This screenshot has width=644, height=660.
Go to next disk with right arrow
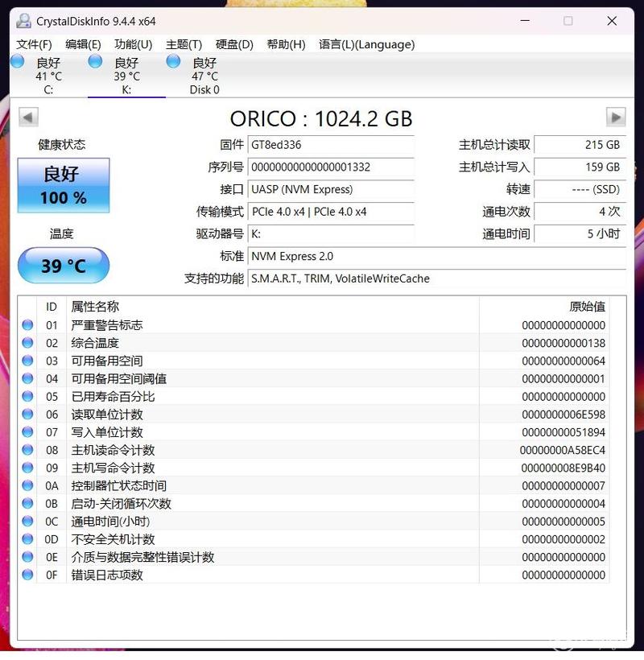616,117
